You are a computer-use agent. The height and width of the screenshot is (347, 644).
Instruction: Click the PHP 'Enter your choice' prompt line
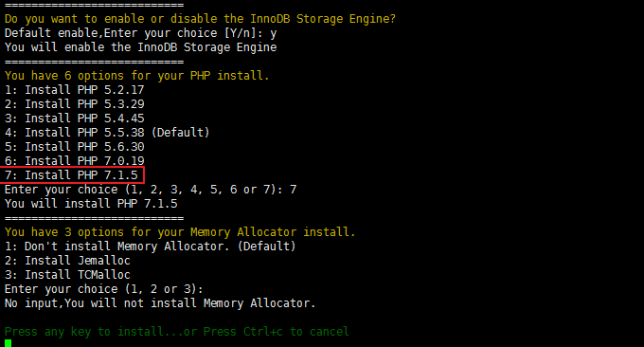(x=151, y=190)
